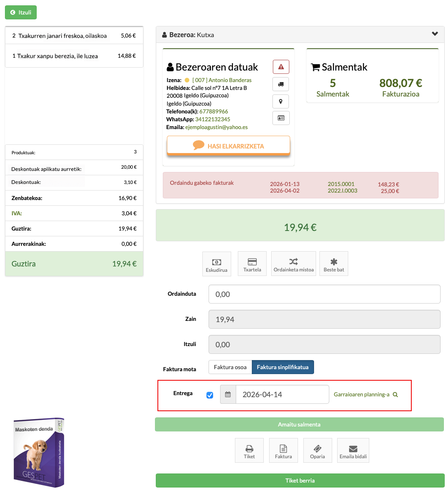Open the customer ID card icon
The image size is (448, 497).
281,118
